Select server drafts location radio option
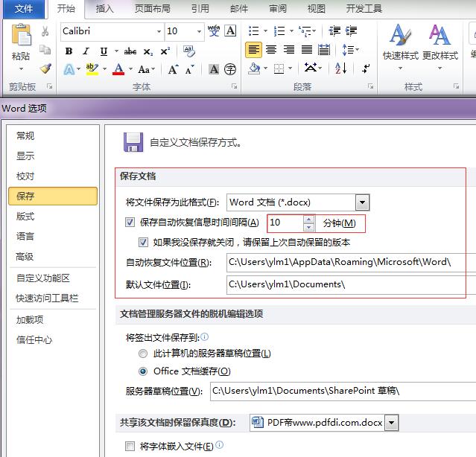 tap(143, 354)
